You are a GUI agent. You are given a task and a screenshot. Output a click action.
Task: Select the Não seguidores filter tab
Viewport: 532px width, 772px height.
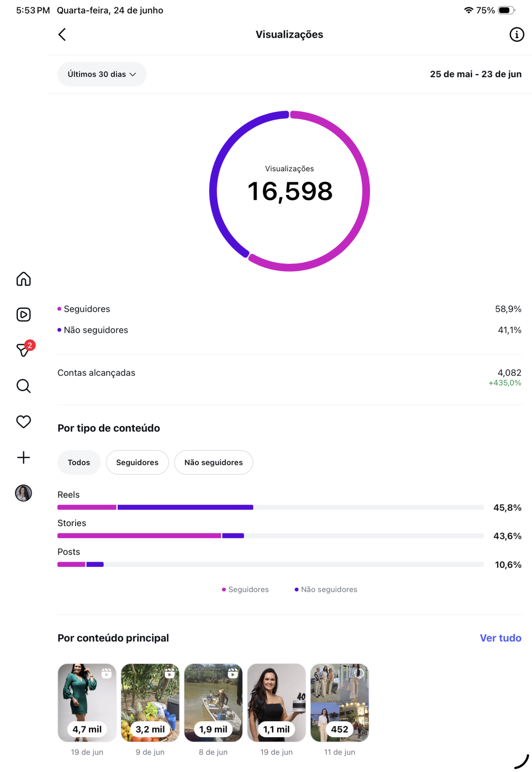point(214,462)
